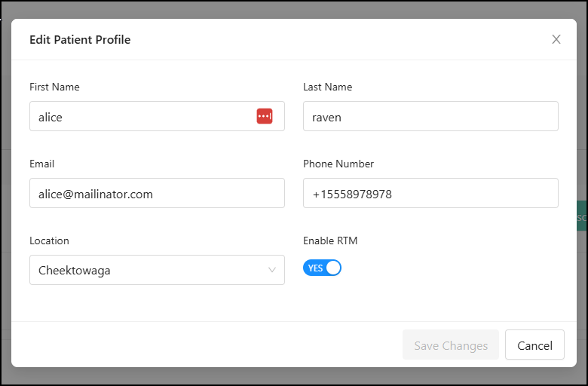Select the Email field with alice@mailinator.com
Viewport: 588px width, 386px height.
157,194
